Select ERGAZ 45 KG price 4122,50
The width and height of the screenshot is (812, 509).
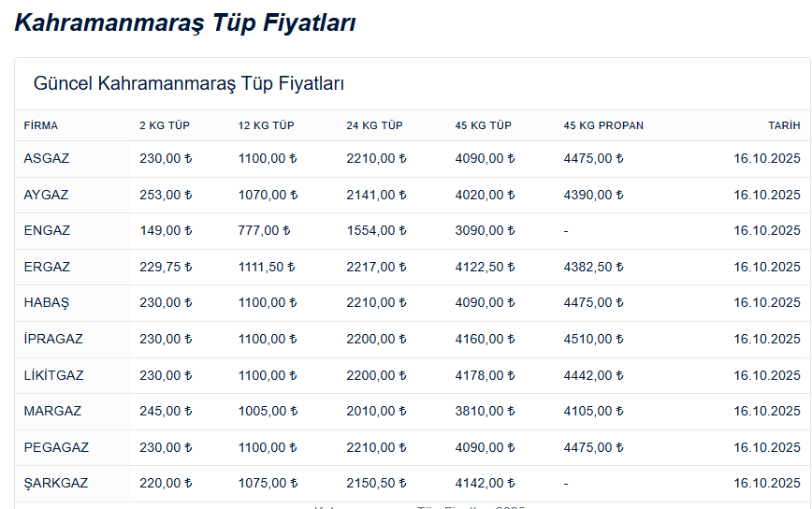[485, 267]
